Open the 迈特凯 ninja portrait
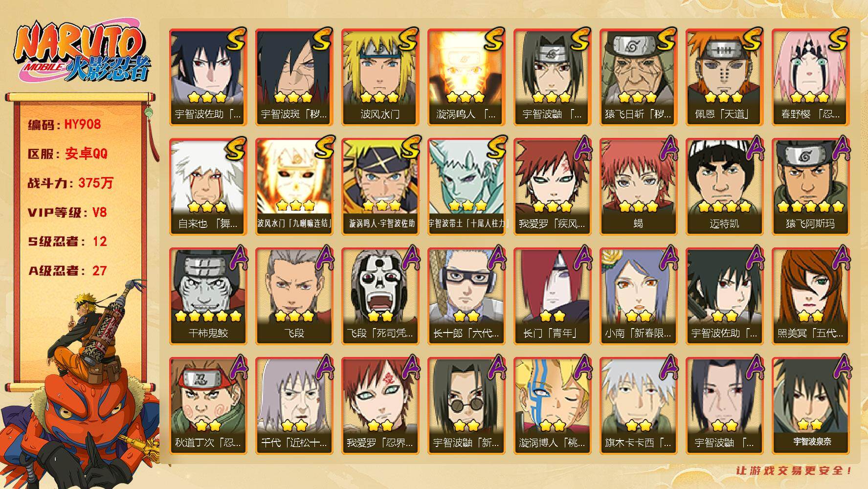868x489 pixels. tap(724, 186)
